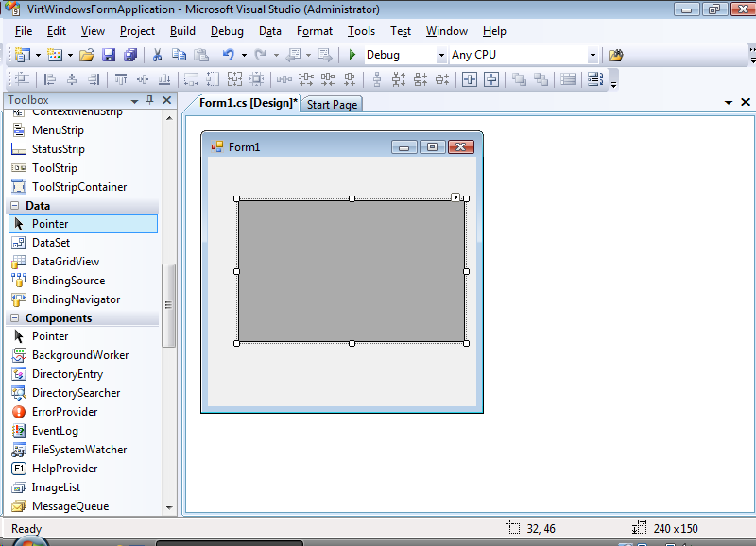Switch to the Start Page tab
The image size is (756, 546).
pyautogui.click(x=332, y=105)
